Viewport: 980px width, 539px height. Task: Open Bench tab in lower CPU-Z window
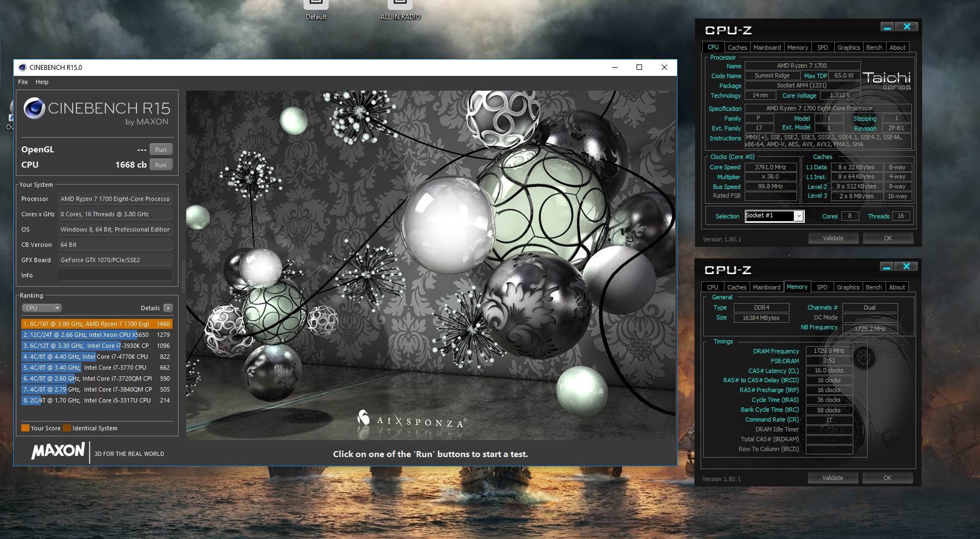(x=874, y=287)
